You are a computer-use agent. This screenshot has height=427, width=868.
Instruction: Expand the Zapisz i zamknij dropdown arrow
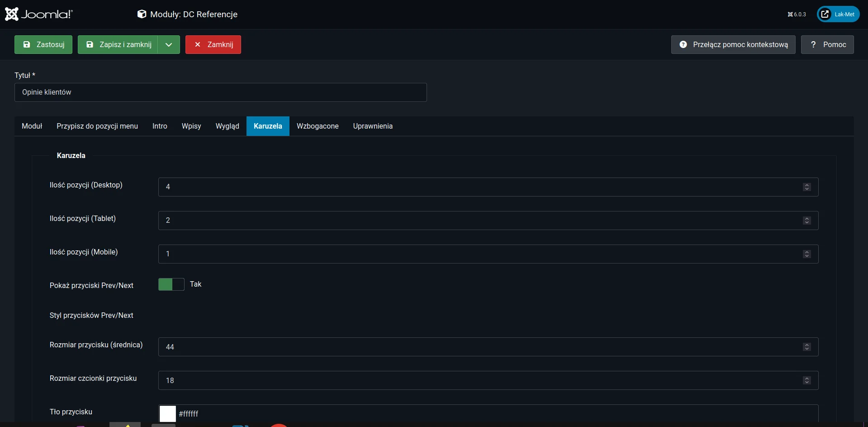pyautogui.click(x=169, y=44)
